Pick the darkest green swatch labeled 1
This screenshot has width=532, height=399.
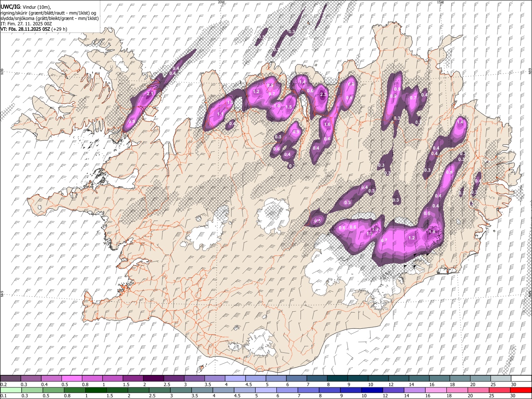coord(96,390)
